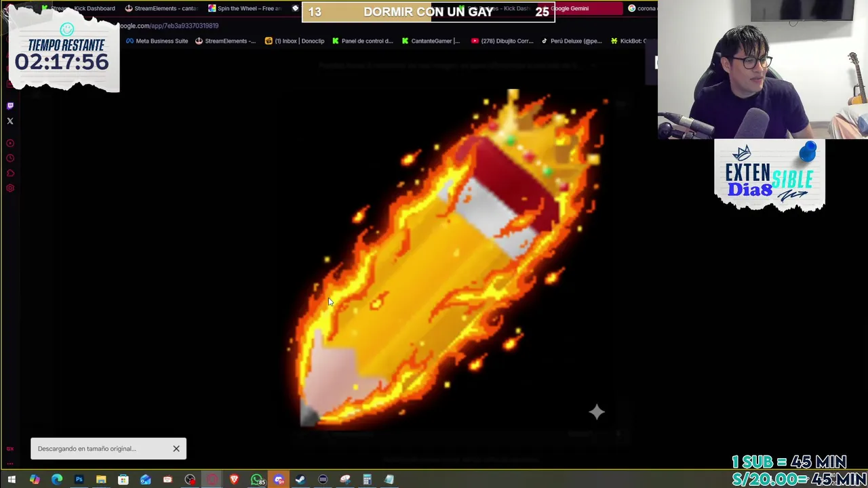Image resolution: width=868 pixels, height=488 pixels.
Task: Open File Explorer from the taskbar
Action: click(101, 480)
